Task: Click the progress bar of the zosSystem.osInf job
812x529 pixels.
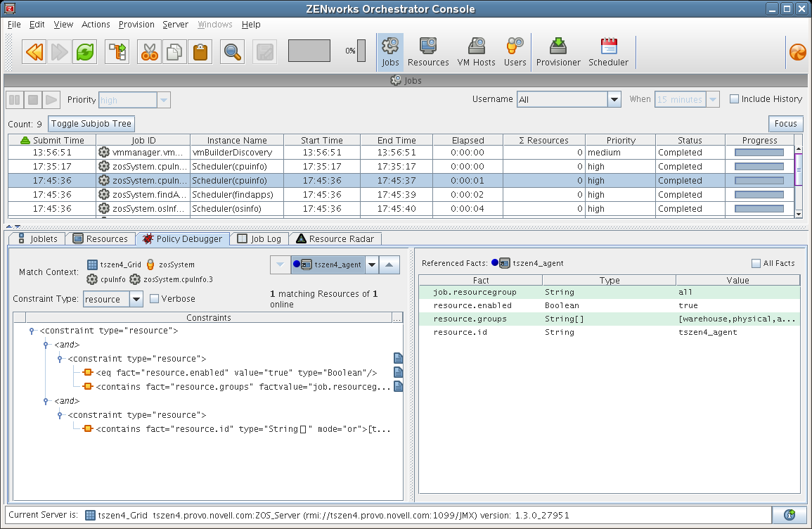Action: click(x=759, y=208)
